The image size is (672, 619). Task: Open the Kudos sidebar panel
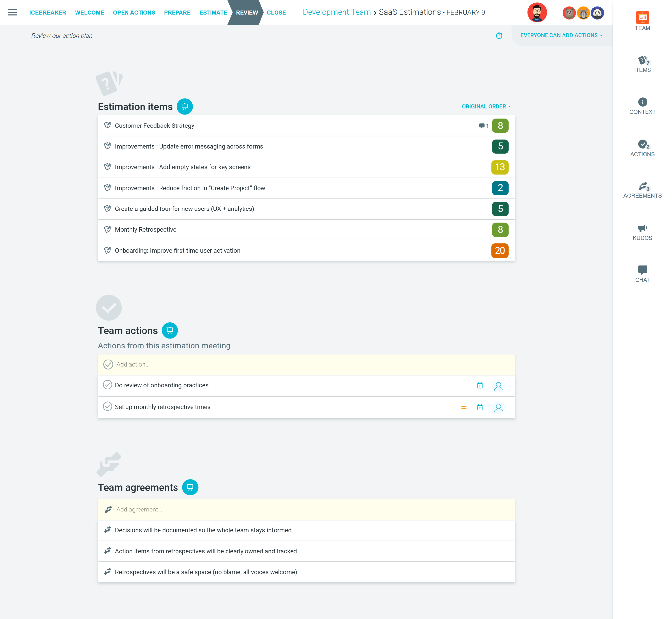click(642, 232)
